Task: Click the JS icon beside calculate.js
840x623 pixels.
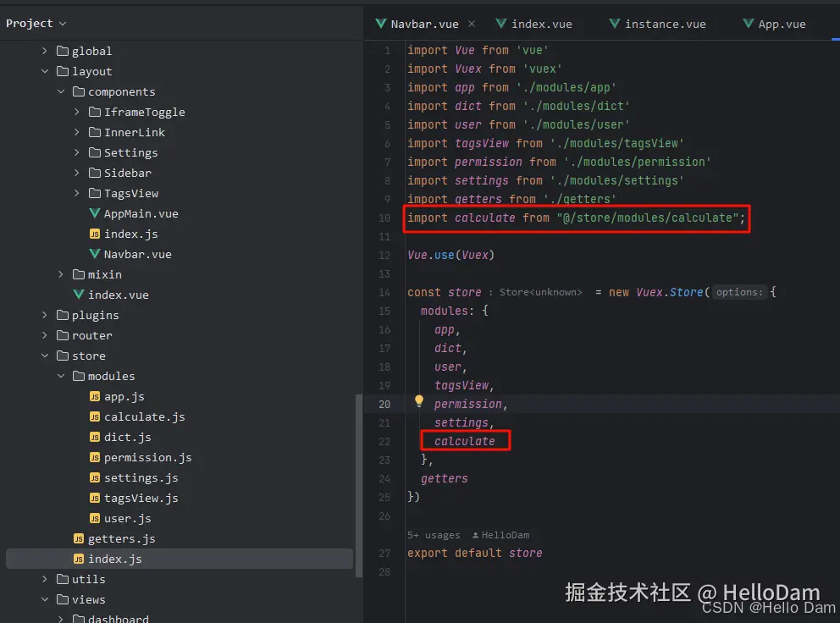Action: (95, 416)
